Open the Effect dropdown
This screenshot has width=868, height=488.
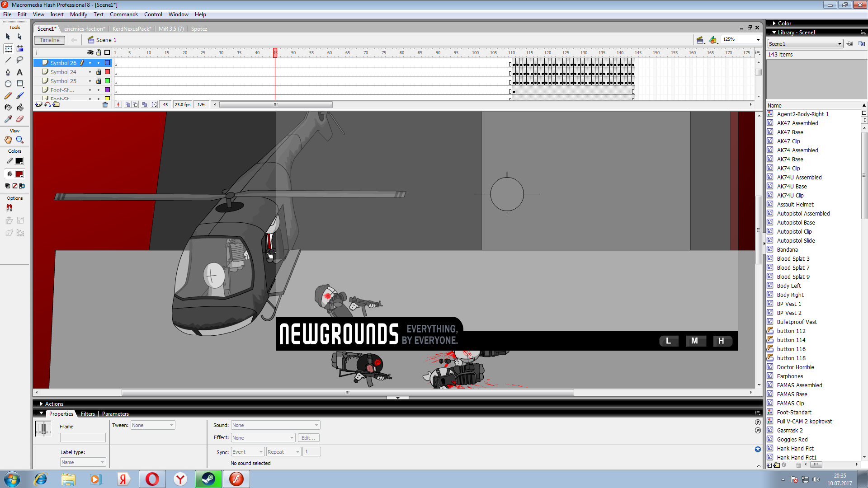tap(263, 438)
